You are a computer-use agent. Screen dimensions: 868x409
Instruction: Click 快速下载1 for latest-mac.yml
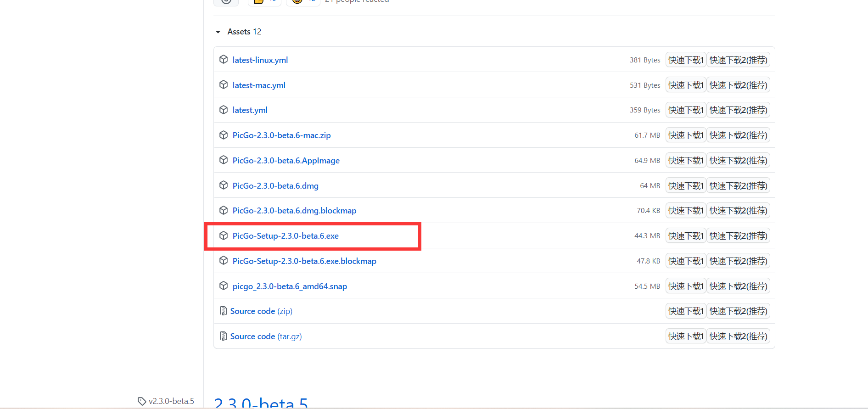point(686,85)
